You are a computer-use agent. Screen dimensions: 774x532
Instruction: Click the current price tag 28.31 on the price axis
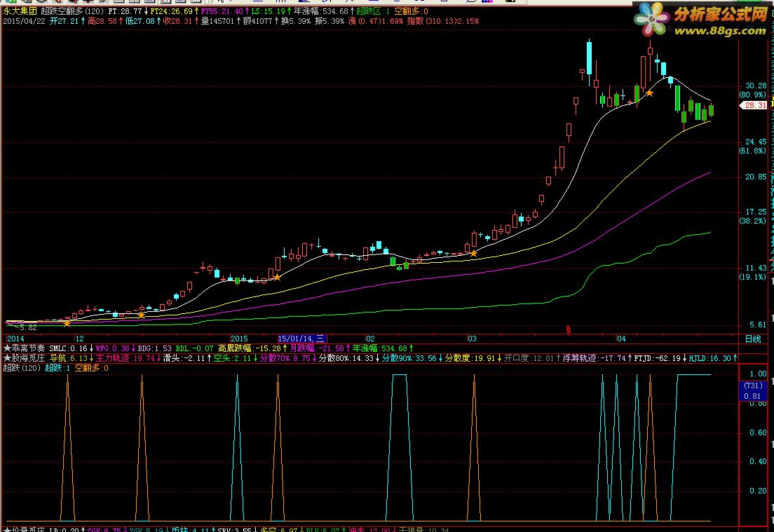click(x=754, y=105)
